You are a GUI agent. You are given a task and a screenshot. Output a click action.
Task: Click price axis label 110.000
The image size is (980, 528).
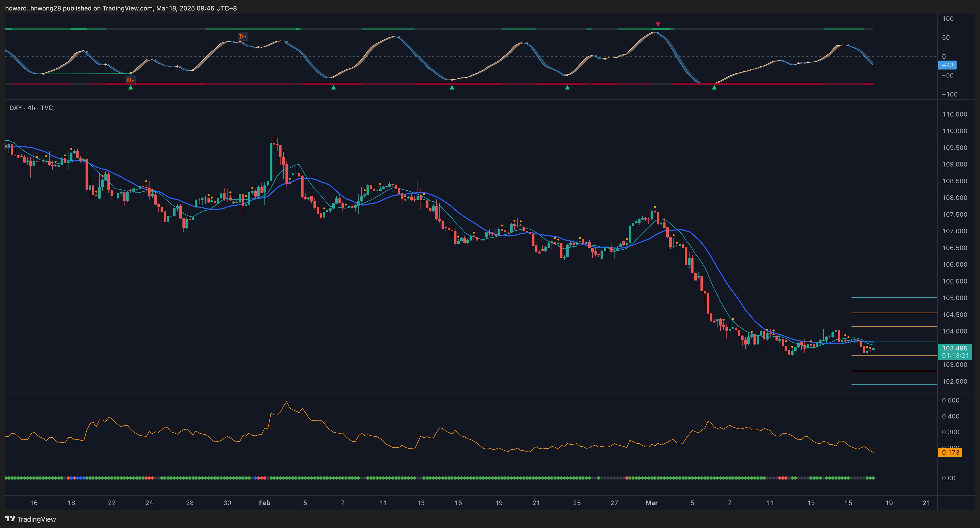coord(954,131)
